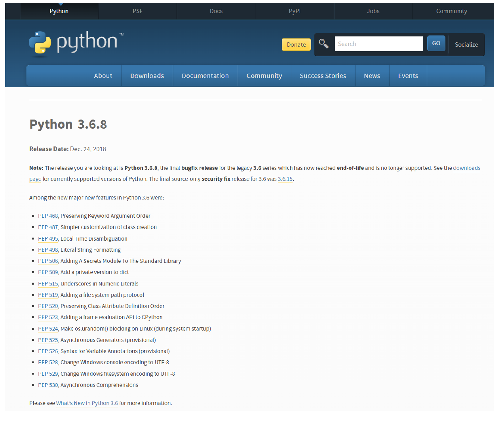504x422 pixels.
Task: Open the Community menu in main navigation
Action: (x=264, y=76)
